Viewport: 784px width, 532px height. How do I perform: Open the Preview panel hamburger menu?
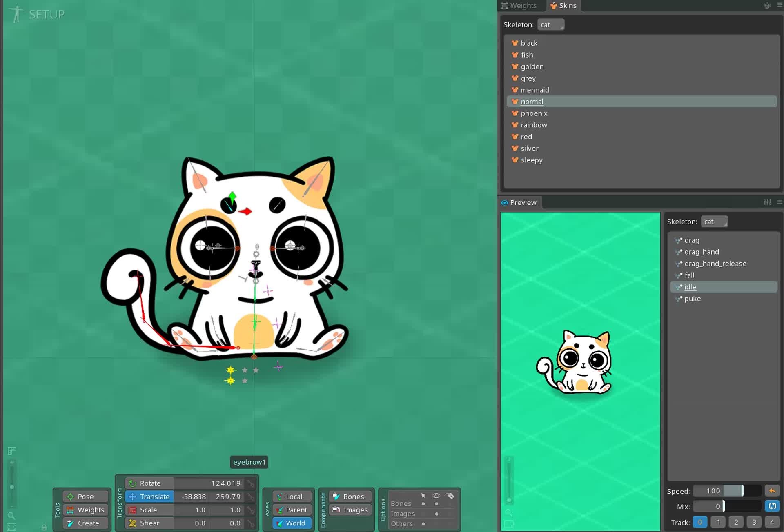(x=780, y=202)
